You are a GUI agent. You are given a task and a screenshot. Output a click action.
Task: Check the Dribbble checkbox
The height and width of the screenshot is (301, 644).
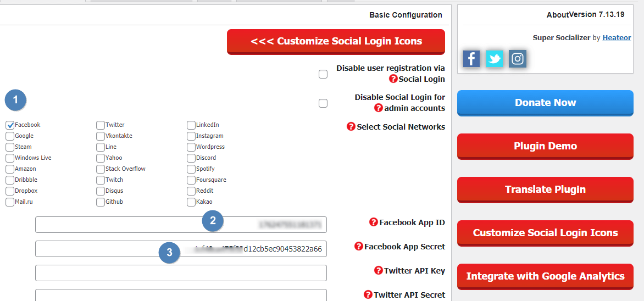10,180
